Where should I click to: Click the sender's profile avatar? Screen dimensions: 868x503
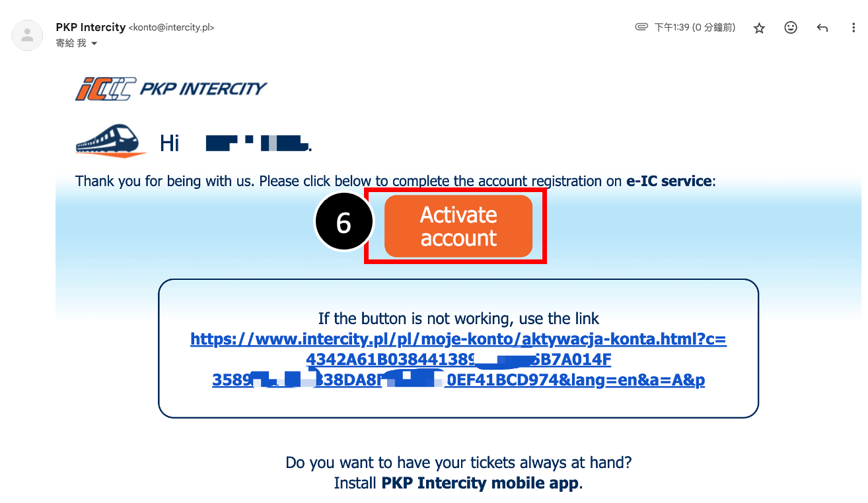[27, 35]
